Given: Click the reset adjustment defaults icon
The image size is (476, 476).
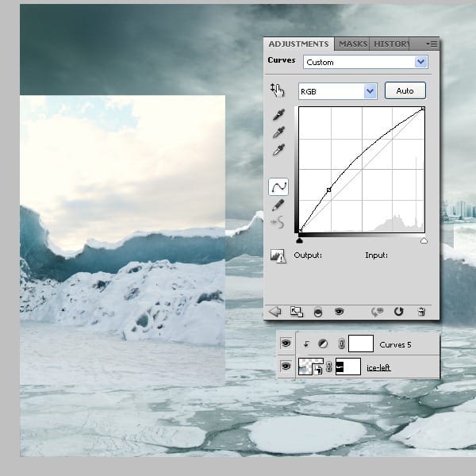Looking at the screenshot, I should click(x=399, y=312).
